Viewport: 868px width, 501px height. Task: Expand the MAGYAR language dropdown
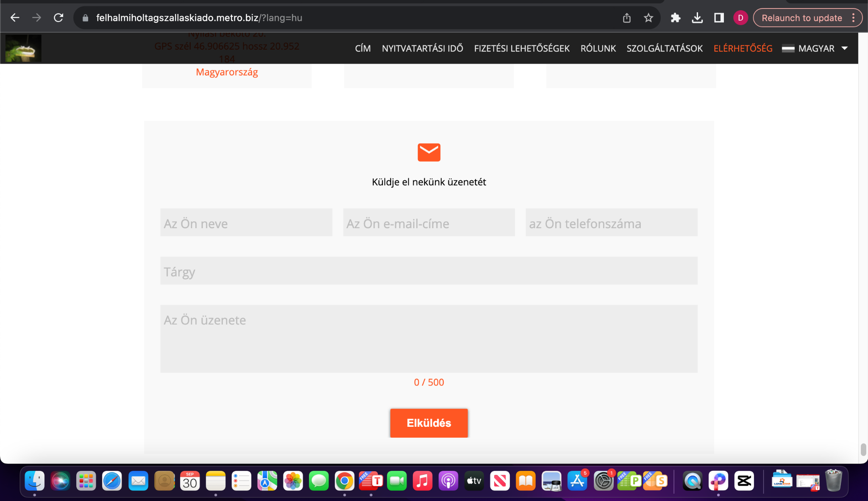tap(815, 48)
